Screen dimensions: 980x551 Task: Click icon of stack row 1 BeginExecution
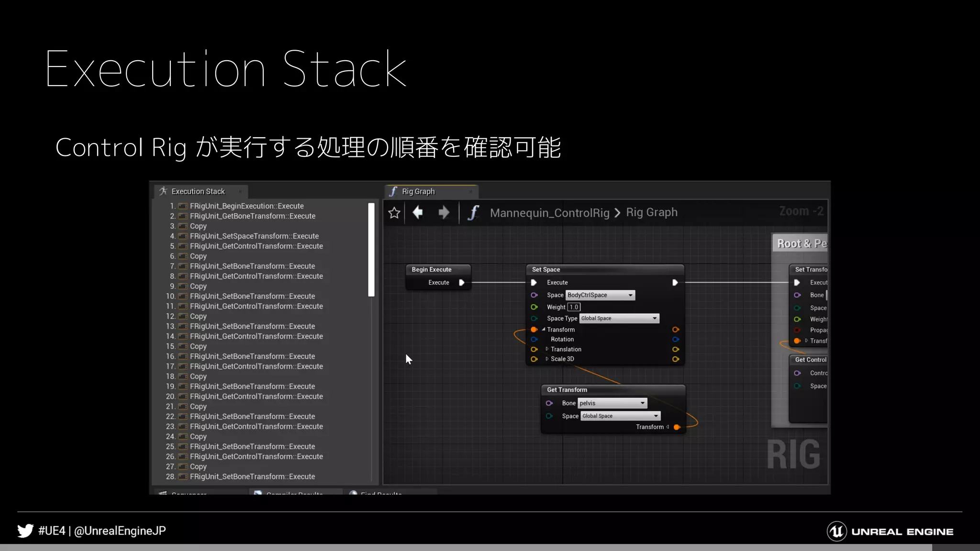point(183,206)
